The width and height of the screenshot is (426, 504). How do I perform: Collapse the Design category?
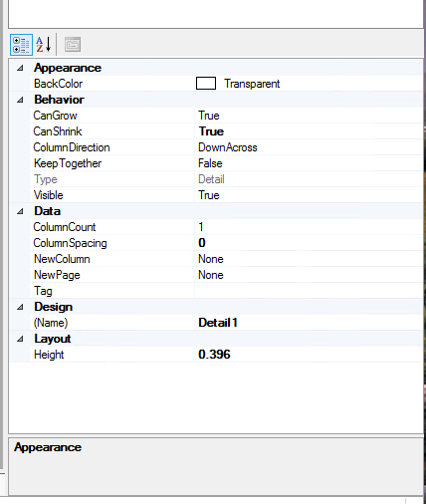point(20,307)
